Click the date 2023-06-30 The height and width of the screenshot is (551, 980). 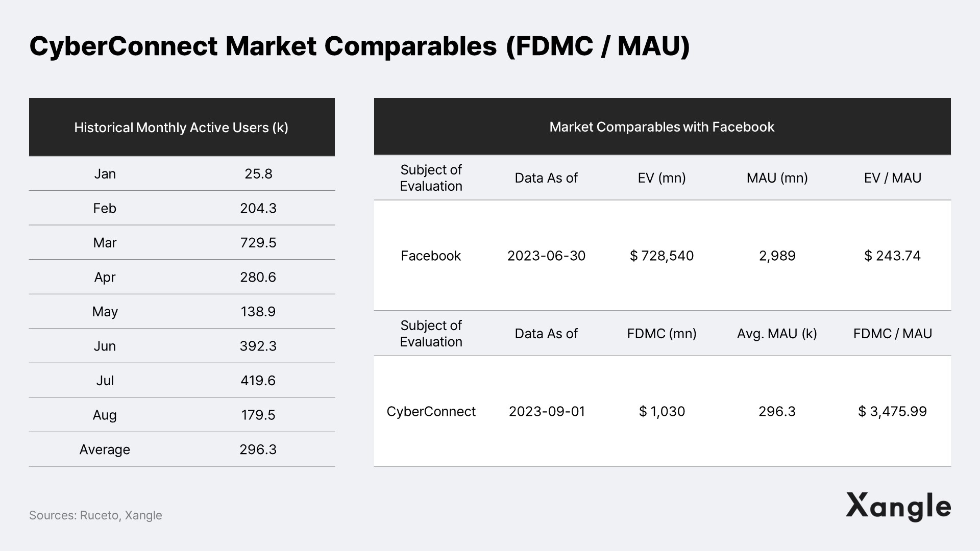click(x=546, y=256)
